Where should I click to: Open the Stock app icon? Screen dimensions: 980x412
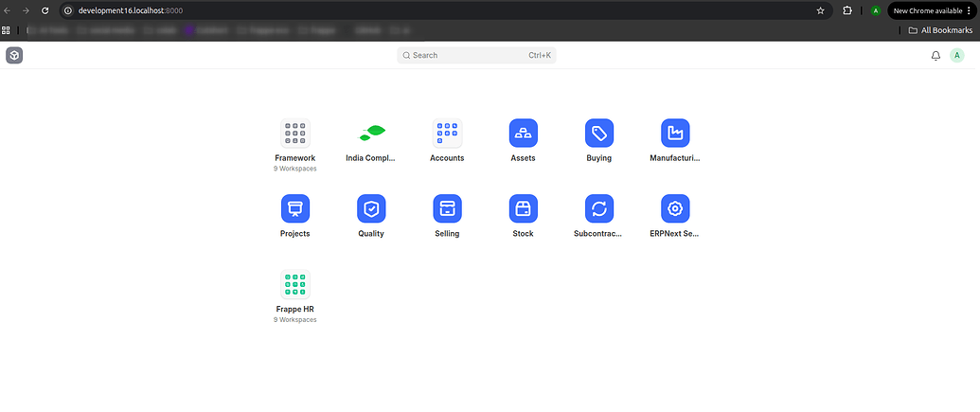pyautogui.click(x=523, y=208)
